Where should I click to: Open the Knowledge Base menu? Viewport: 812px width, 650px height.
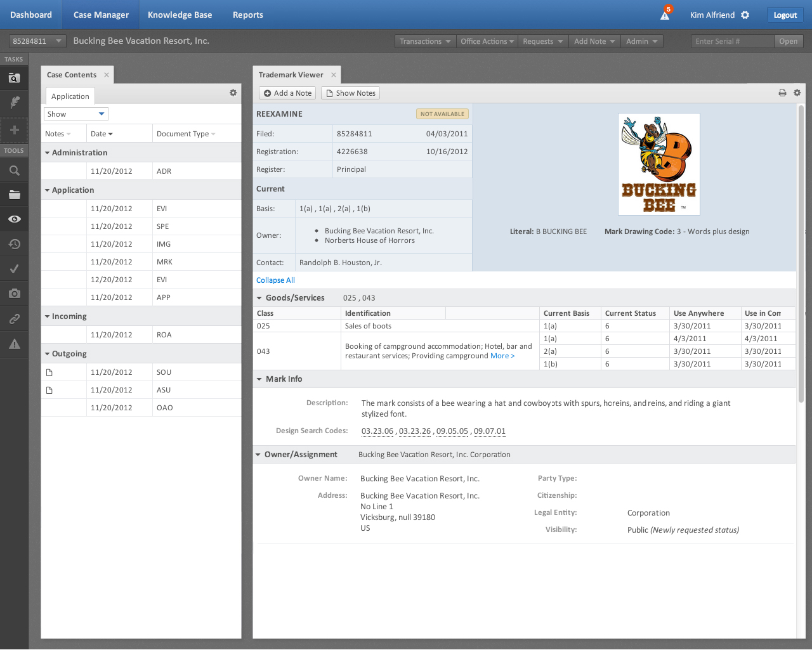point(180,15)
